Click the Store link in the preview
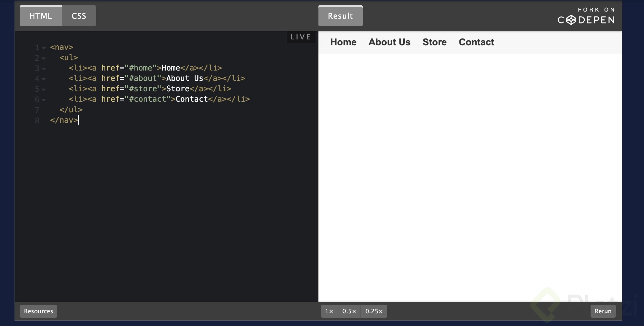 [x=434, y=42]
